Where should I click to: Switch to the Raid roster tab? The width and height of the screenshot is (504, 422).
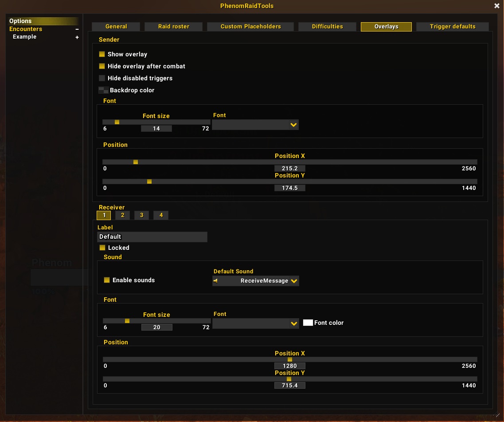(174, 26)
